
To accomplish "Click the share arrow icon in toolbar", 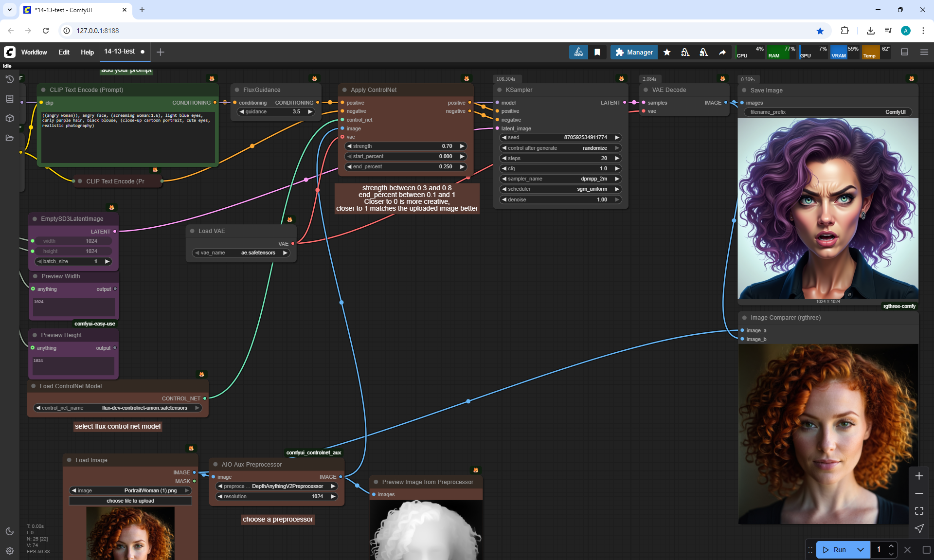I will (722, 52).
